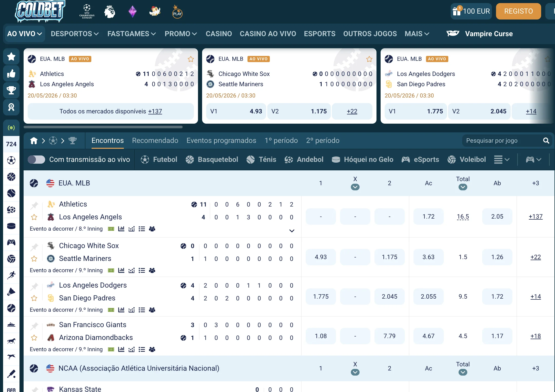The height and width of the screenshot is (392, 555).
Task: Select ice hockey puck in sidebar
Action: point(11,226)
